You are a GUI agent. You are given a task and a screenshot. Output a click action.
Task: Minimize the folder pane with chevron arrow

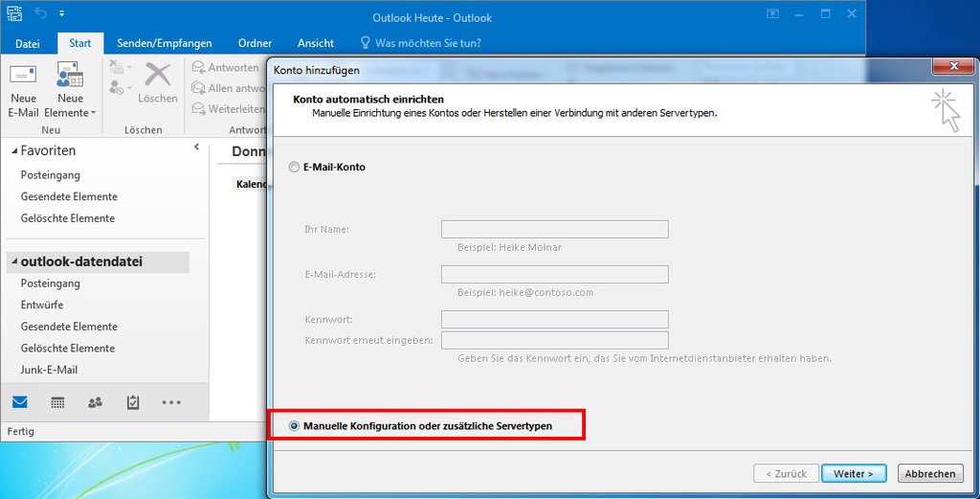tap(196, 147)
